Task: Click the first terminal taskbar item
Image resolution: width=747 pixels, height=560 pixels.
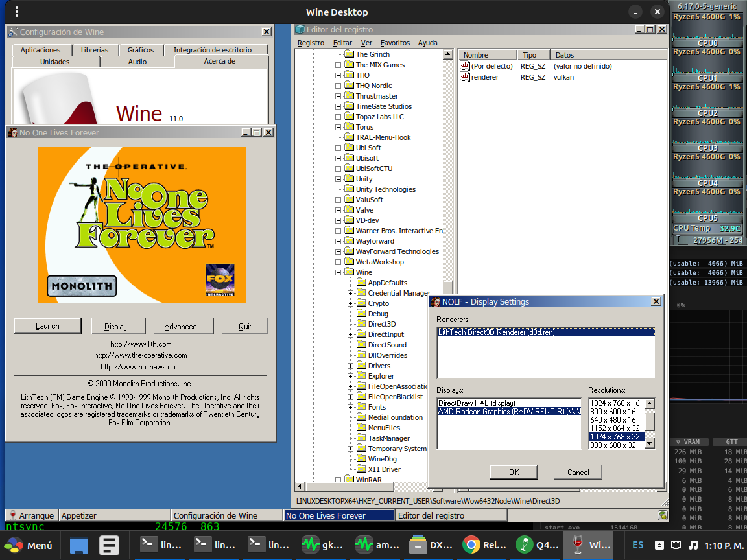Action: coord(161,544)
